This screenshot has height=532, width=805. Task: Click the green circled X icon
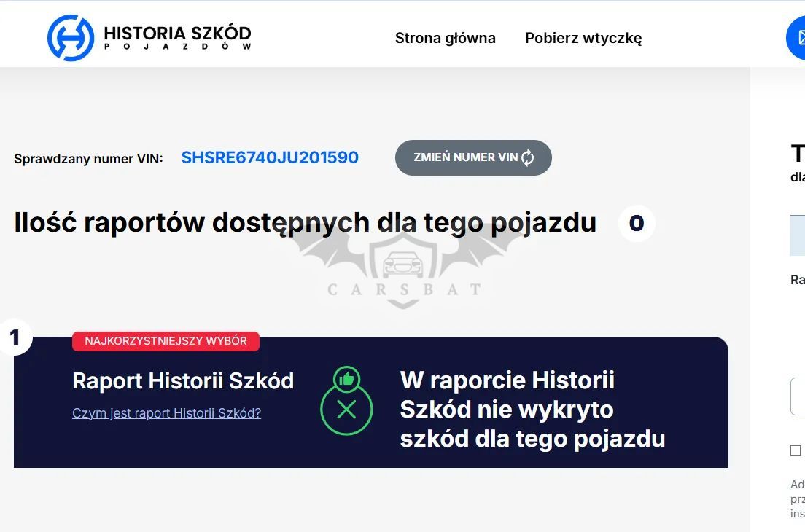point(346,410)
